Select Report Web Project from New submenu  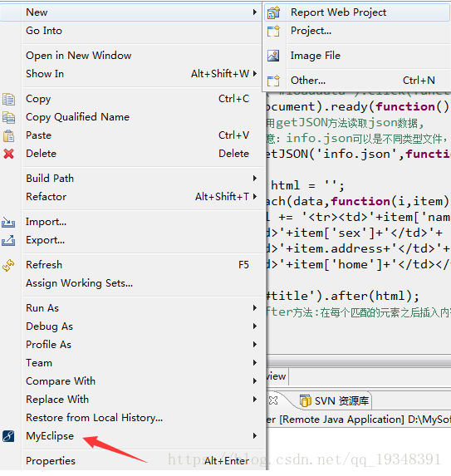tap(357, 12)
